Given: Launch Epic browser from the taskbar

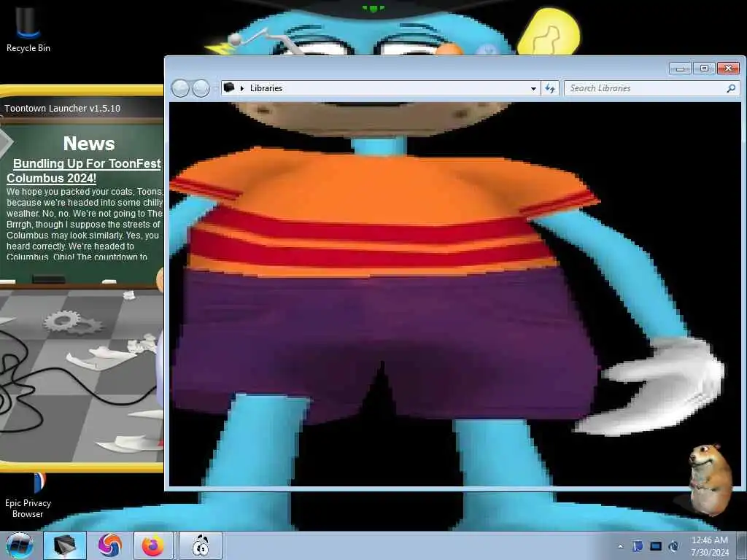Looking at the screenshot, I should click(x=110, y=545).
